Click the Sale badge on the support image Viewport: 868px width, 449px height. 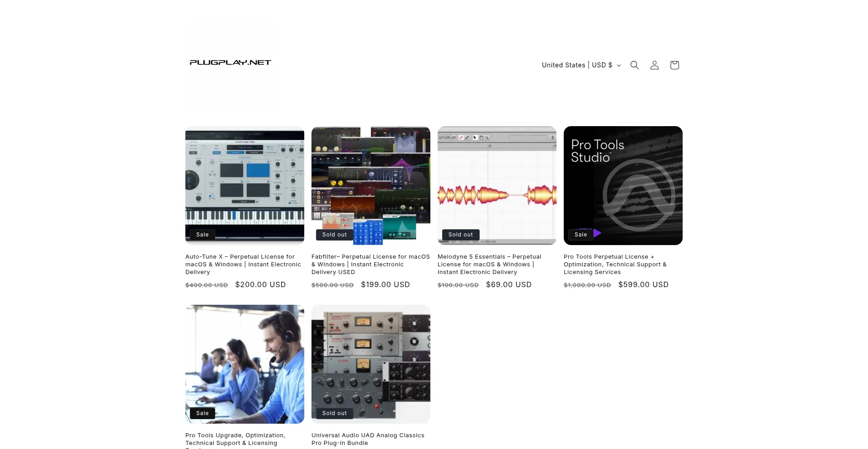click(203, 413)
